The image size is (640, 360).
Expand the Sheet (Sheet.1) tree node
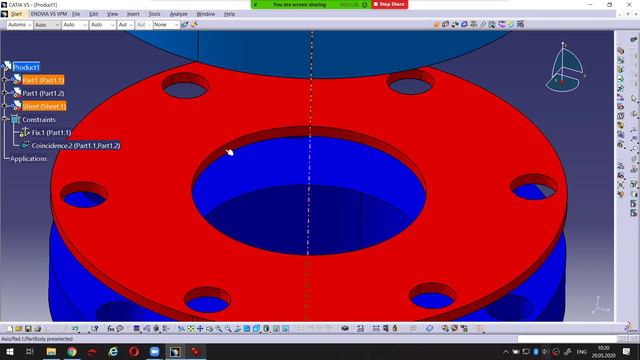coord(5,106)
